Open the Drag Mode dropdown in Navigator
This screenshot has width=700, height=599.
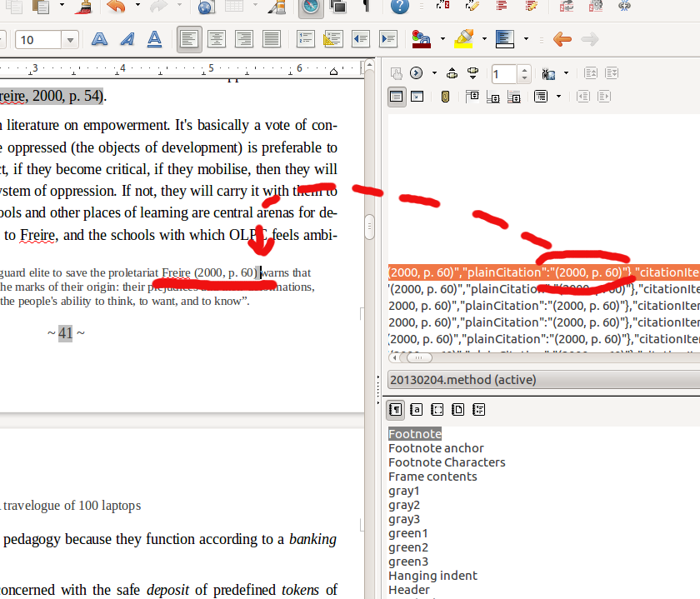[567, 73]
